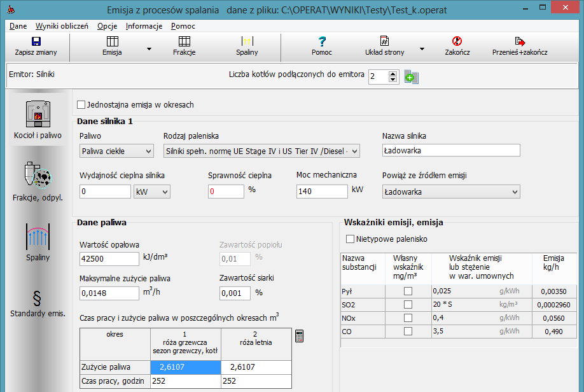Click NOx emission value 0,0560

(x=554, y=318)
